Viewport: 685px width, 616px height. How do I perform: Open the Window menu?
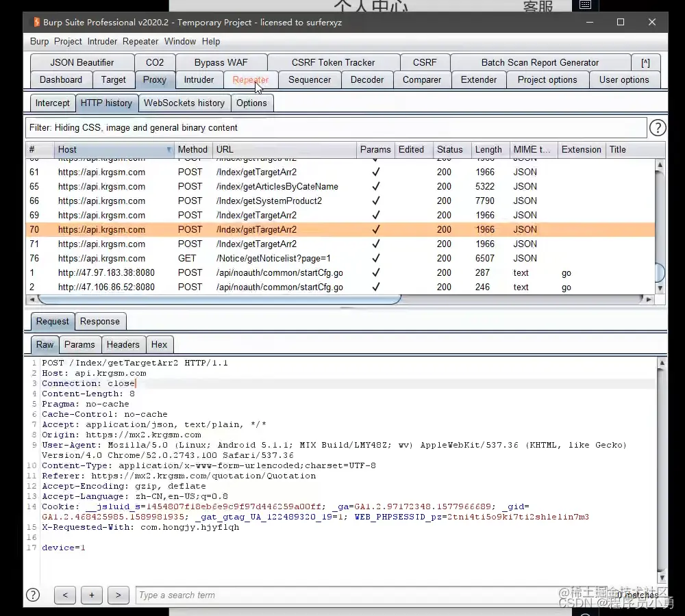[180, 42]
